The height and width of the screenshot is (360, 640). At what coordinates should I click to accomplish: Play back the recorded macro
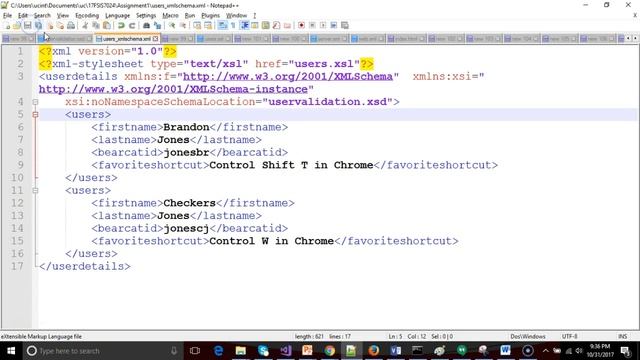tap(323, 25)
